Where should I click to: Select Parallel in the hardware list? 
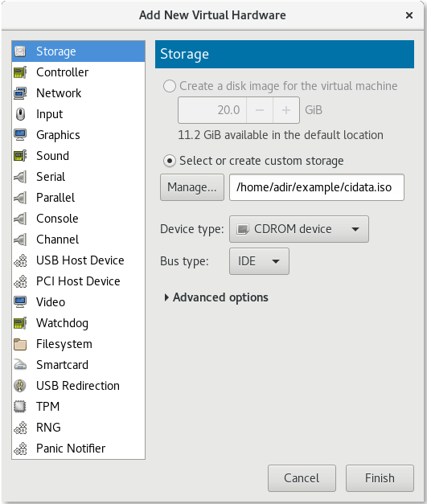click(79, 198)
